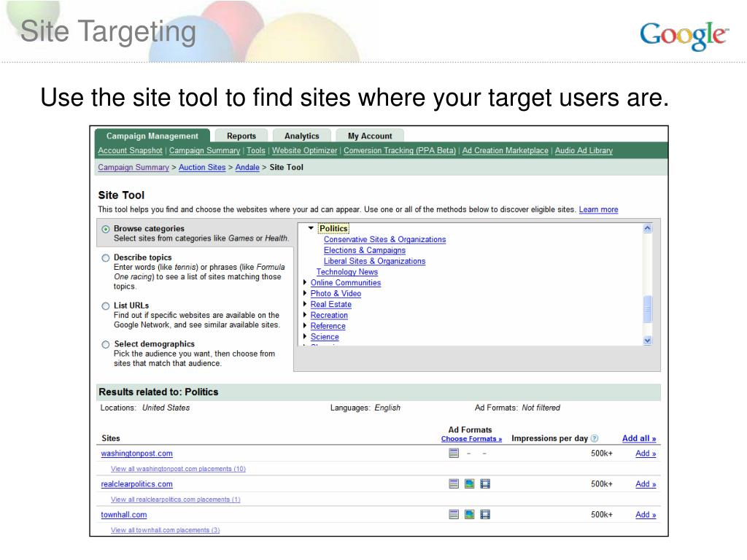Viewport: 747px width, 560px height.
Task: View all townhall.com placements
Action: [166, 530]
